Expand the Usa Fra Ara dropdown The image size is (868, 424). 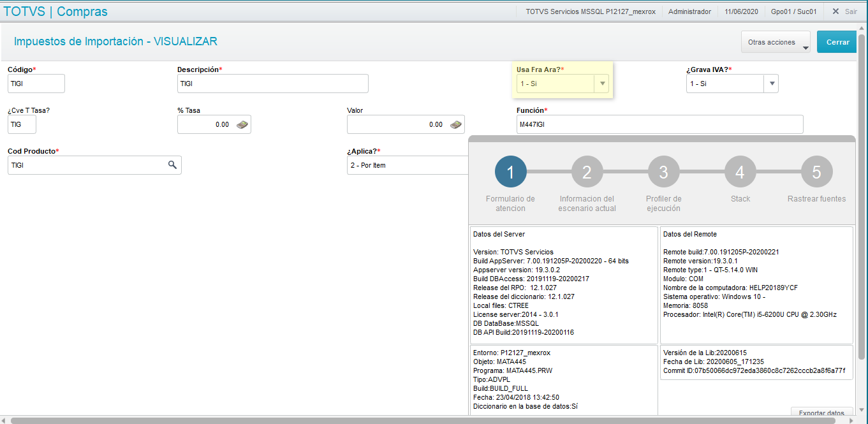click(601, 84)
